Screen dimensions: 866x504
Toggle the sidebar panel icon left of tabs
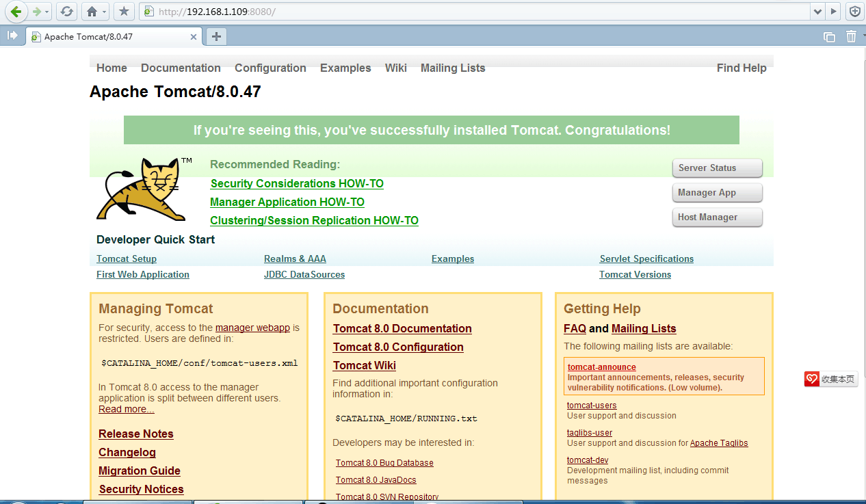tap(12, 36)
